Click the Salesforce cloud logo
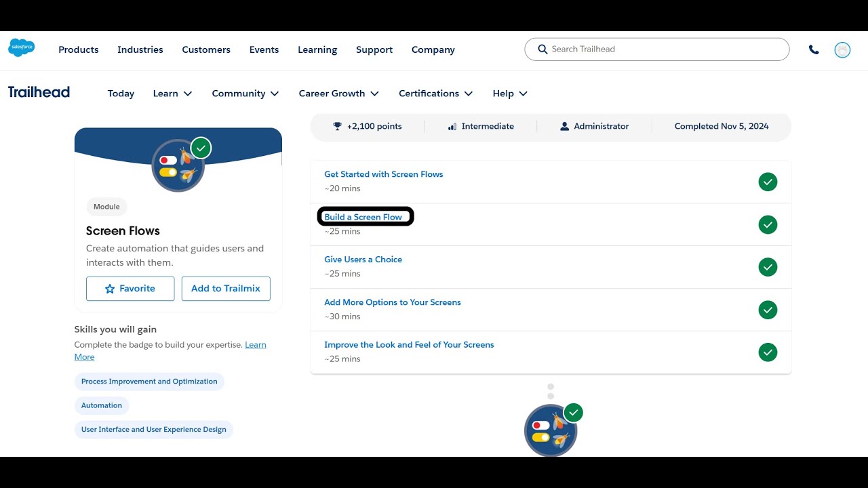This screenshot has height=488, width=868. tap(22, 48)
